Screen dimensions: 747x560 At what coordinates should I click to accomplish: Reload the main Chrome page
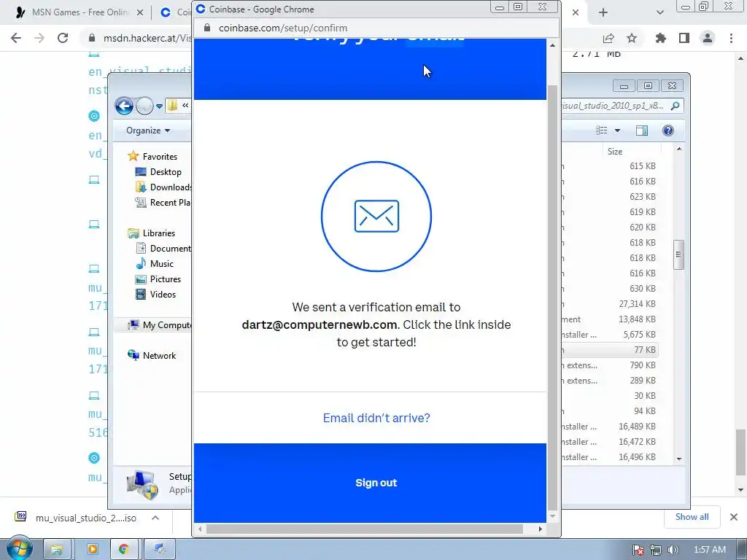pos(63,38)
